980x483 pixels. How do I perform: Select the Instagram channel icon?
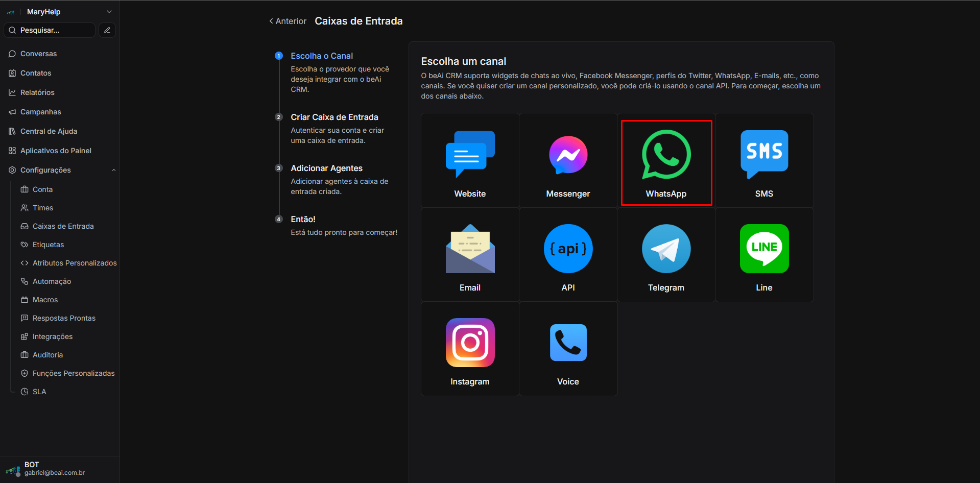click(470, 343)
